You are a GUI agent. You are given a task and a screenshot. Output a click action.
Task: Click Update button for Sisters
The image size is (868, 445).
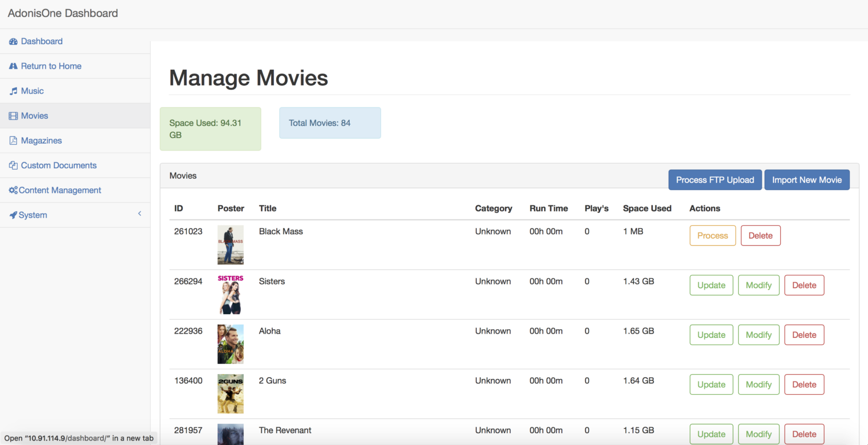click(711, 285)
